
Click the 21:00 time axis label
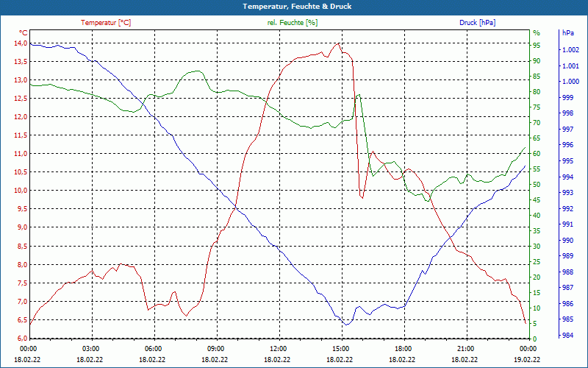click(465, 349)
